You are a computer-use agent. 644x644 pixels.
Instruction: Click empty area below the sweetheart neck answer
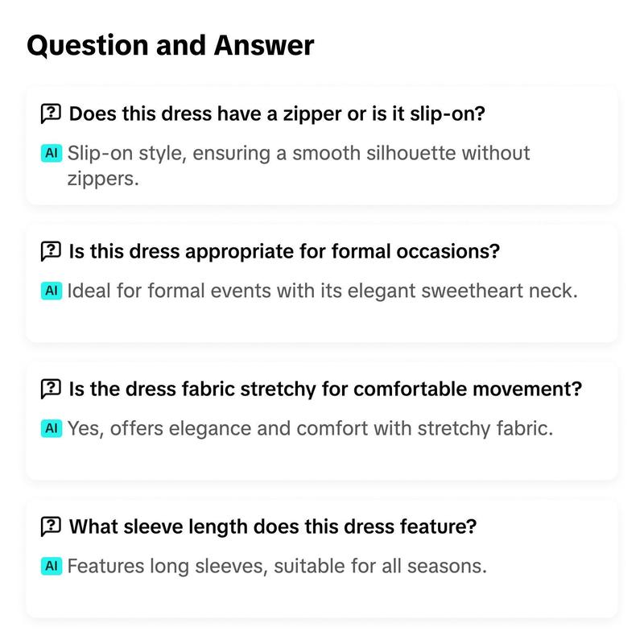321,323
